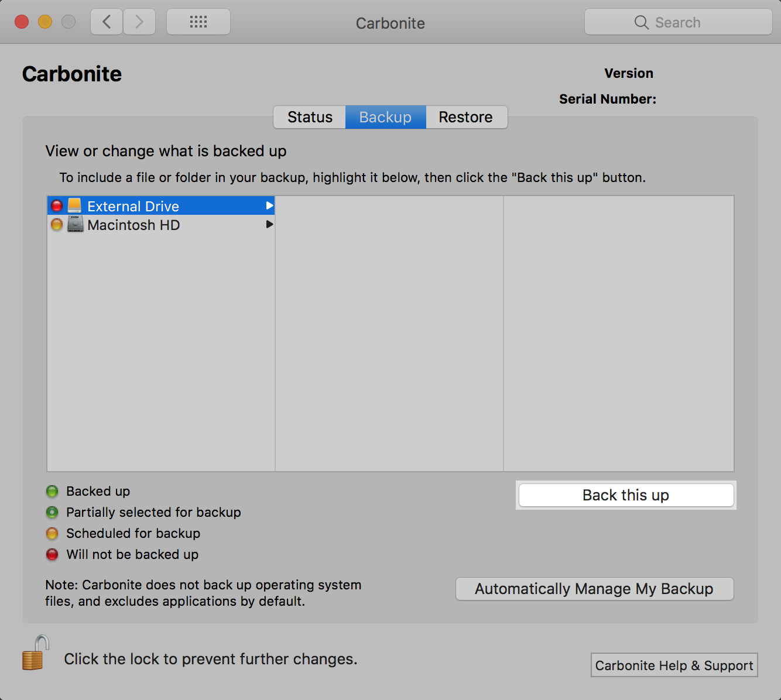
Task: Click the back navigation arrow in toolbar
Action: [106, 22]
